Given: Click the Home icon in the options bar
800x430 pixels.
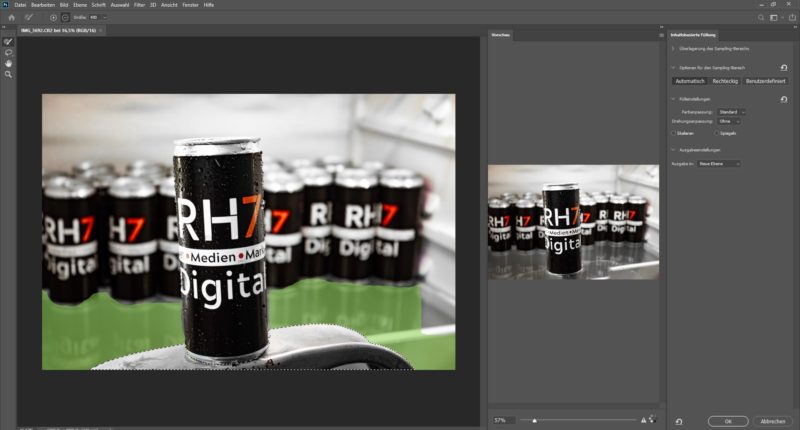Looking at the screenshot, I should [x=11, y=17].
